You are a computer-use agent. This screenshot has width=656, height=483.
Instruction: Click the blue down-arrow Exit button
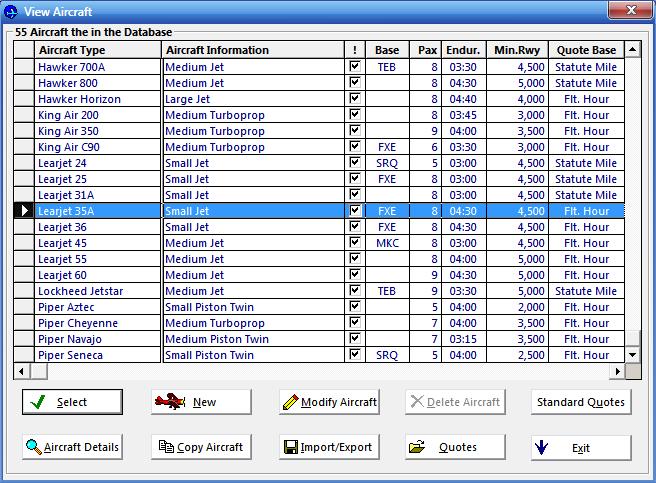(x=581, y=447)
